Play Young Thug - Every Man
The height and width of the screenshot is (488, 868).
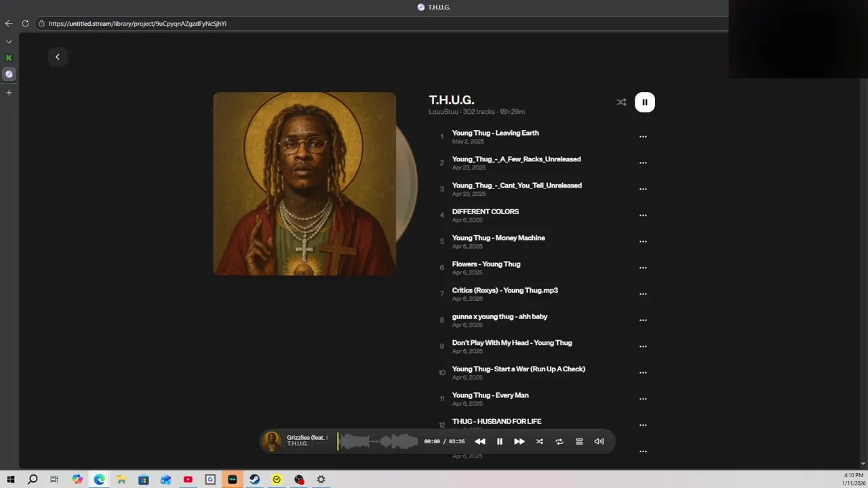(490, 395)
